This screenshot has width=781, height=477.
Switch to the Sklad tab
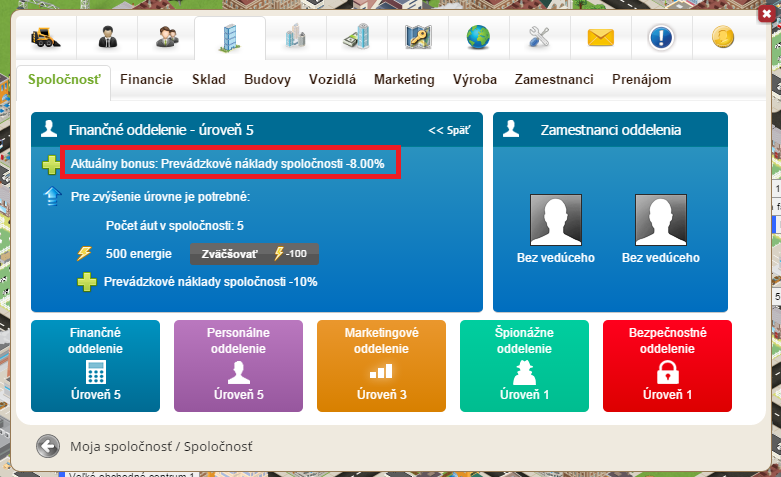coord(209,80)
